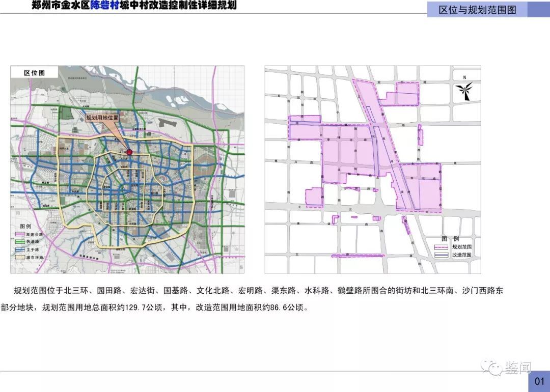Click the 规划范围 dashed legend symbol

[x=441, y=247]
